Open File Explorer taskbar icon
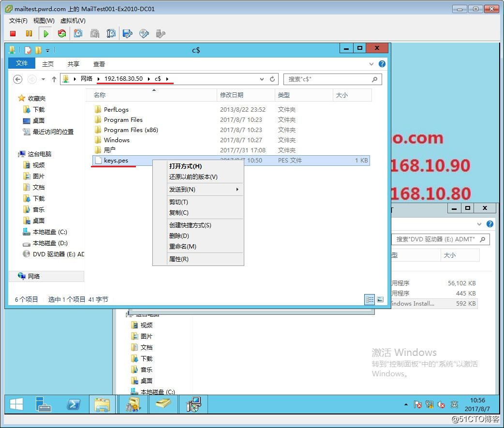This screenshot has width=504, height=428. coord(102,404)
